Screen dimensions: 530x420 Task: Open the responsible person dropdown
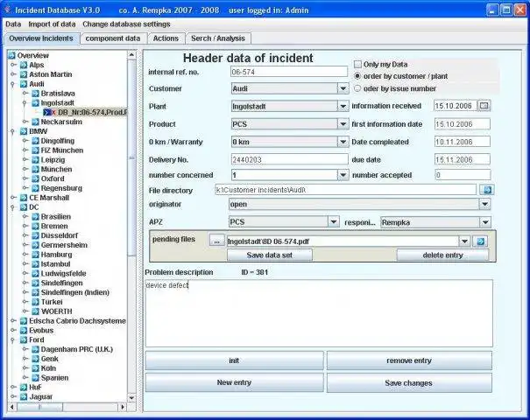point(485,222)
